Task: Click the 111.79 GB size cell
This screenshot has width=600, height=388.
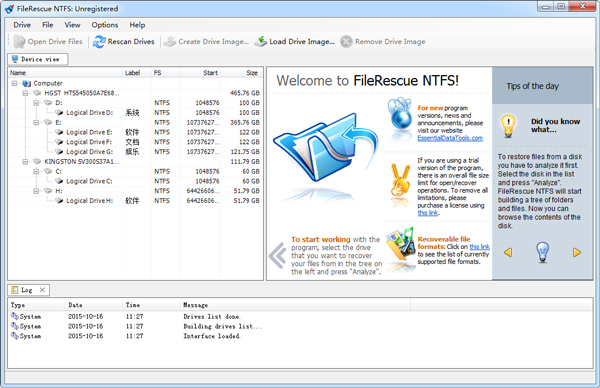Action: (x=245, y=161)
